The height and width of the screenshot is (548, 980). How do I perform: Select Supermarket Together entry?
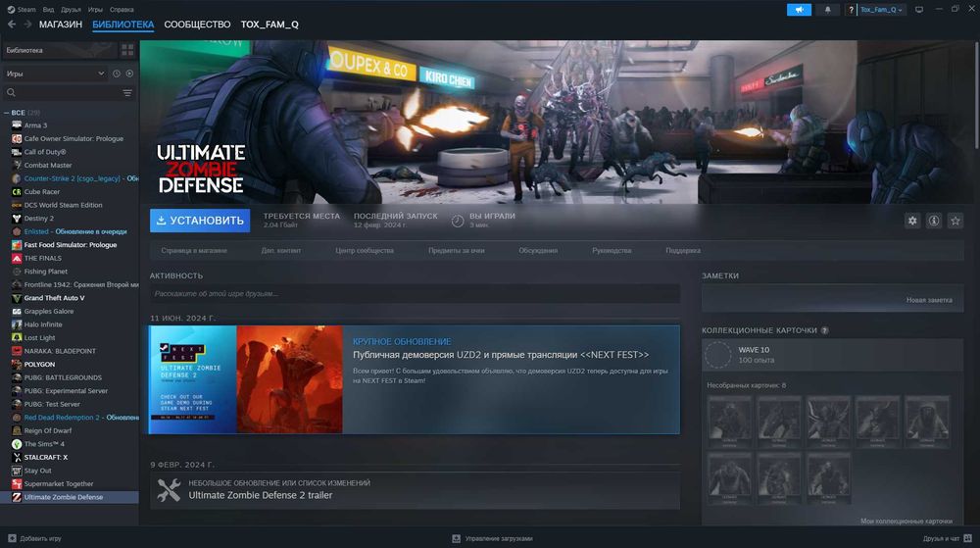[x=59, y=483]
